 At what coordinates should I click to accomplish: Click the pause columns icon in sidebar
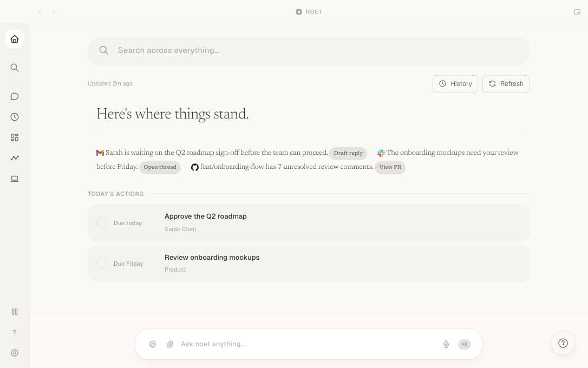pos(15,312)
